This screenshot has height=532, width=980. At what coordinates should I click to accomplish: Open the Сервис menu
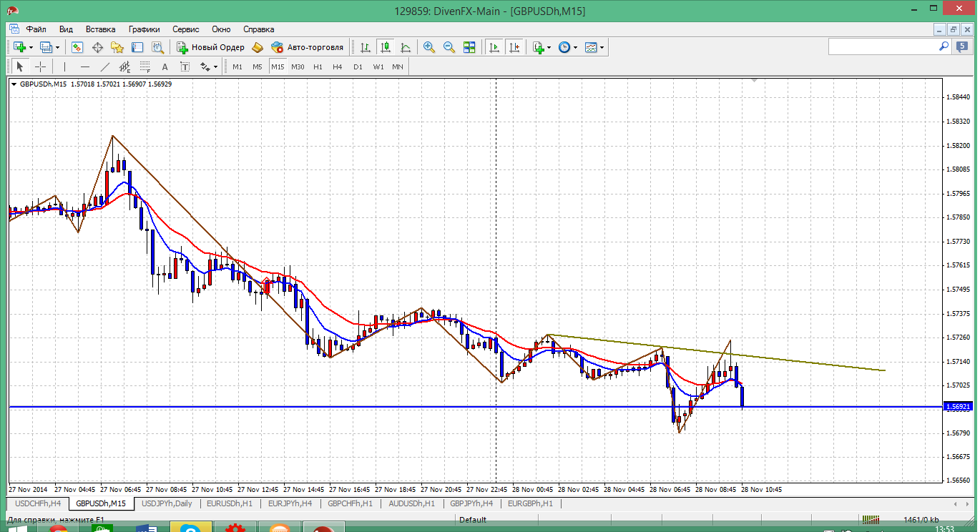pos(186,29)
